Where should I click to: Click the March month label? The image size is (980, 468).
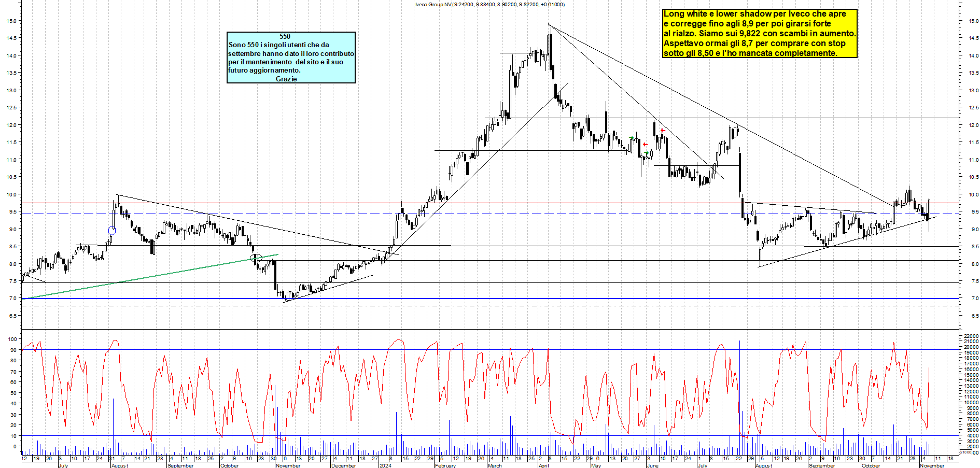click(x=495, y=465)
